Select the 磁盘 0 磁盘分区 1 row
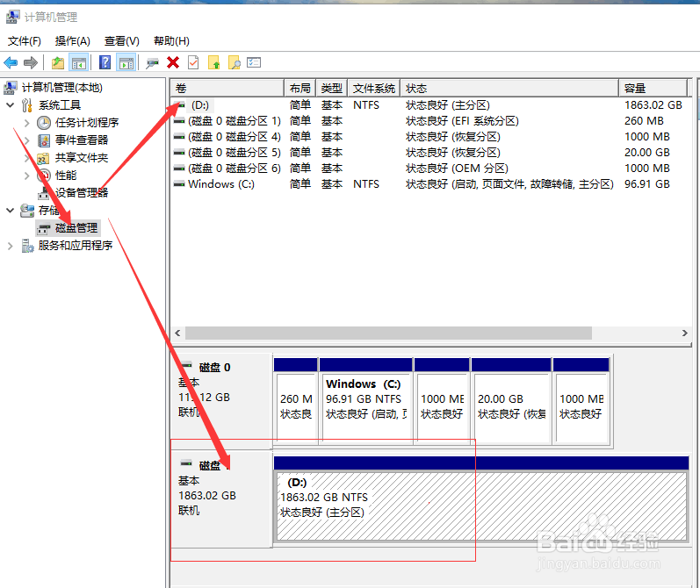The height and width of the screenshot is (588, 700). (x=430, y=121)
